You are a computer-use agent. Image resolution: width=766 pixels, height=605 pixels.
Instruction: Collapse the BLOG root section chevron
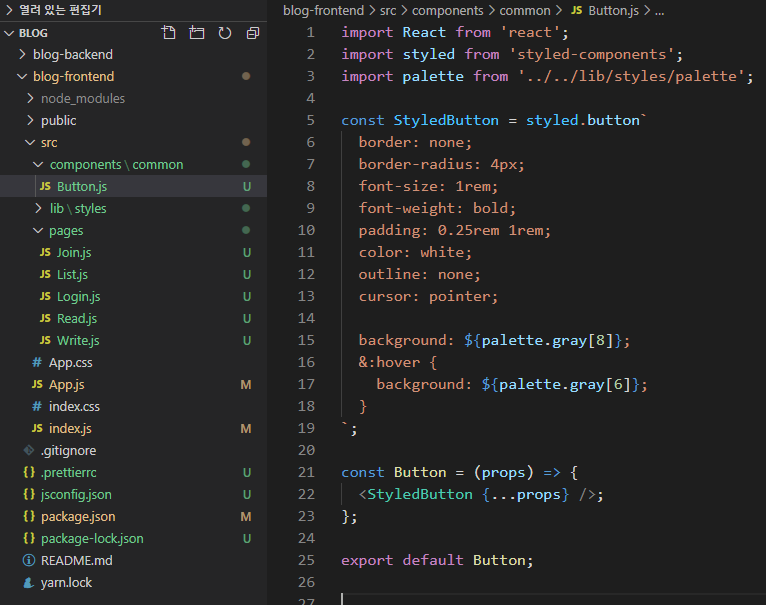pyautogui.click(x=9, y=33)
